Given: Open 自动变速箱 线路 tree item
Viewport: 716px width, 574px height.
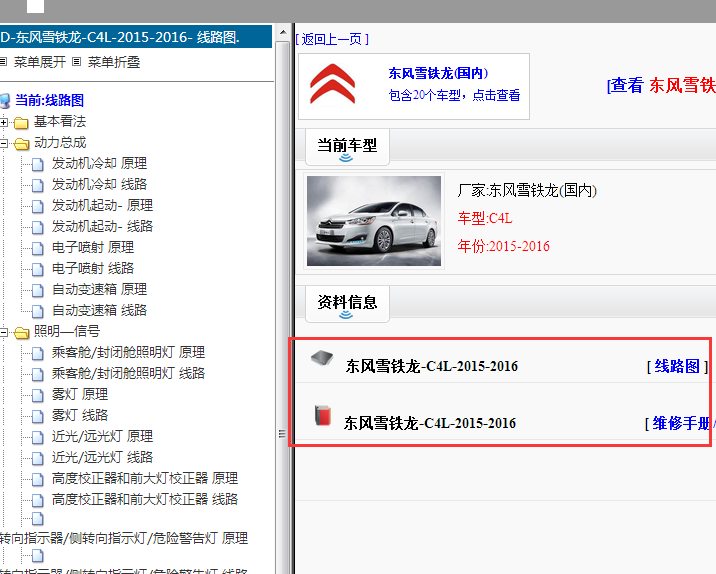Looking at the screenshot, I should click(x=99, y=311).
